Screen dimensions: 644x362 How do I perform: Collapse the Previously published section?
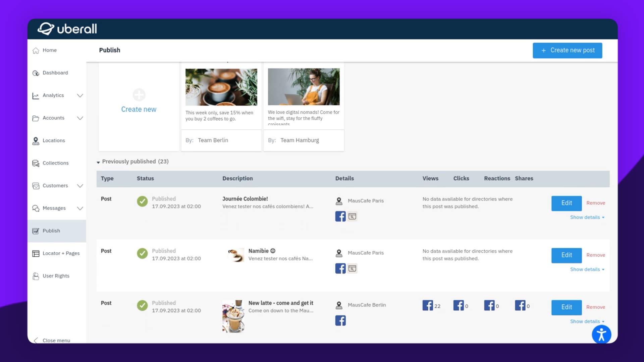[98, 162]
